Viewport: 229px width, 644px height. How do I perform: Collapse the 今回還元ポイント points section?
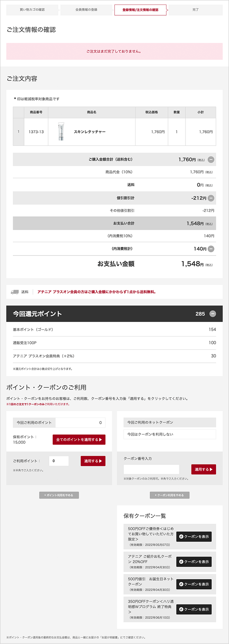point(213,314)
